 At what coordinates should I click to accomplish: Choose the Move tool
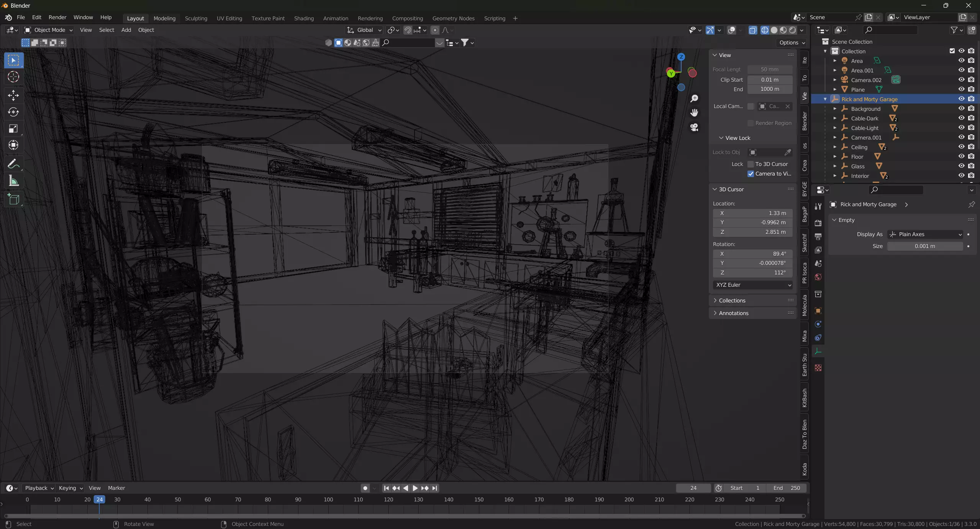[13, 95]
